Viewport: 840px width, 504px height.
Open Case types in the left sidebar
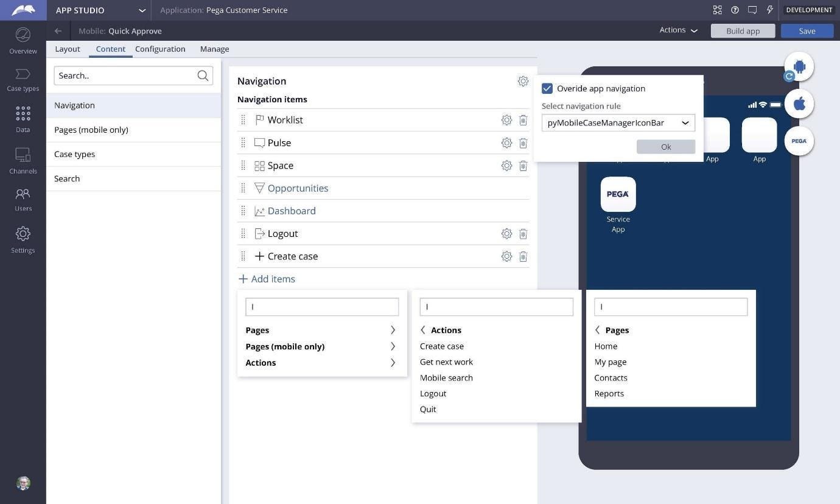click(x=23, y=79)
